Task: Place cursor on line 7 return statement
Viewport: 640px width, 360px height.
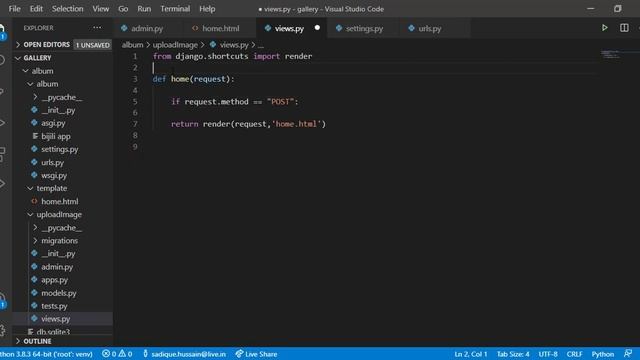Action: click(x=248, y=124)
